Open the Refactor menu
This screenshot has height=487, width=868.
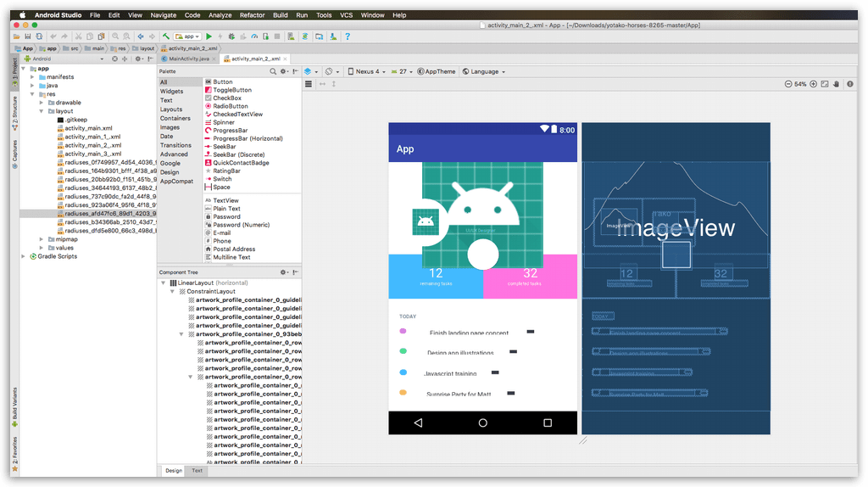[x=252, y=15]
